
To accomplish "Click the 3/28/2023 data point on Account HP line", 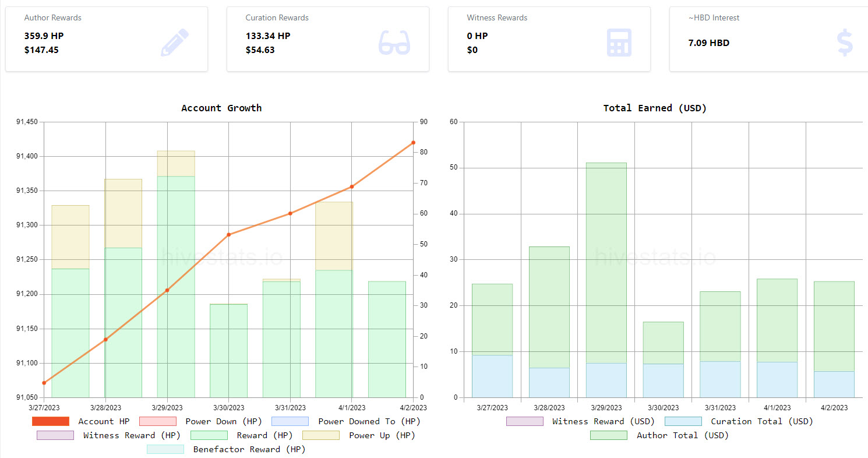I will [x=105, y=340].
